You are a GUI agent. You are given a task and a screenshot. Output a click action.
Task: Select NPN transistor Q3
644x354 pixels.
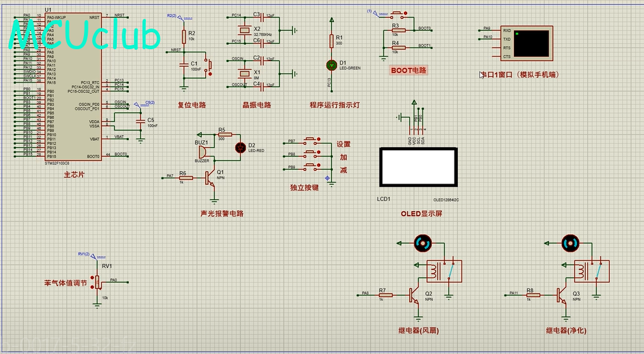[x=561, y=296]
